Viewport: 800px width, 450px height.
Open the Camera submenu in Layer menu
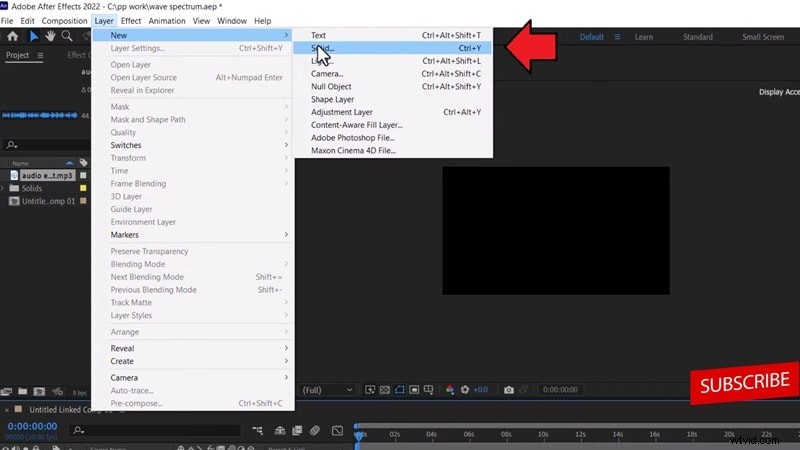click(x=193, y=378)
